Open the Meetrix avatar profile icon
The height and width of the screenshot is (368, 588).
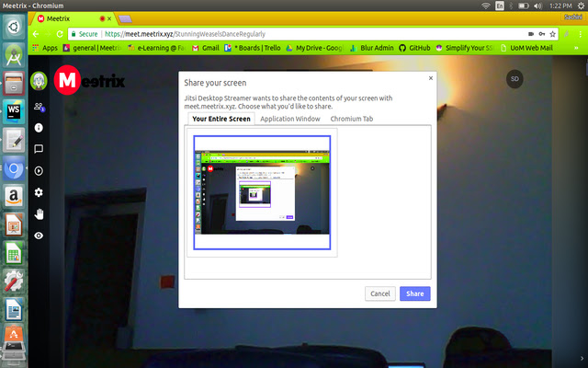click(39, 81)
